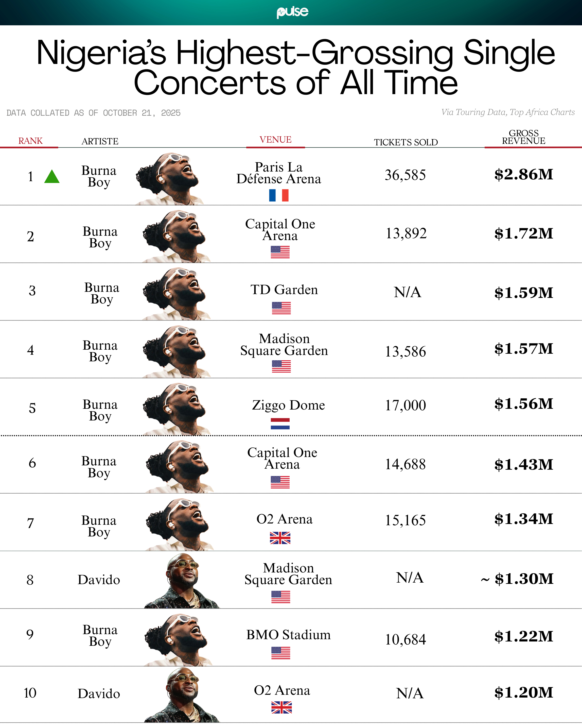The height and width of the screenshot is (728, 582).
Task: Click the green up arrow beside rank 1
Action: pos(52,177)
